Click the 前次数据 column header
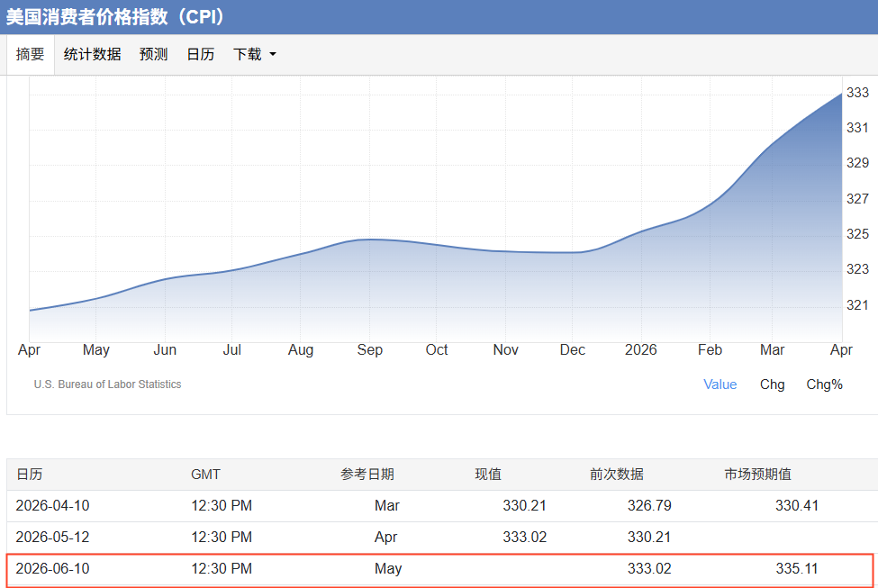 (x=617, y=475)
